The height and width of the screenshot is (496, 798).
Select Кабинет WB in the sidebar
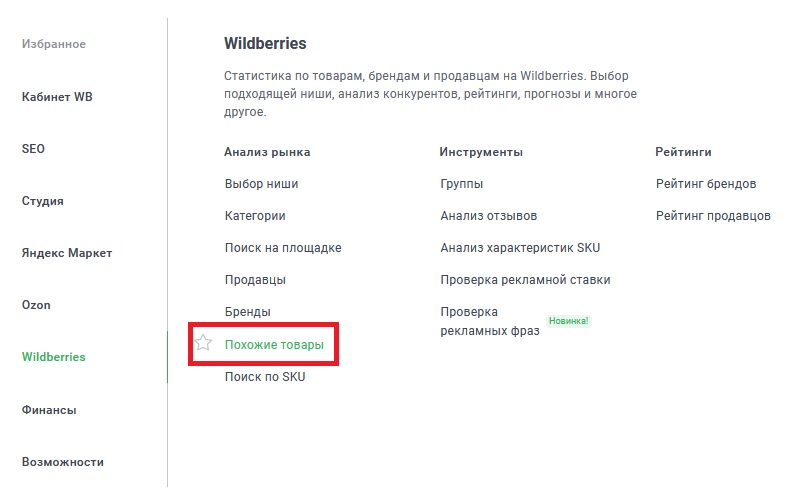point(57,97)
